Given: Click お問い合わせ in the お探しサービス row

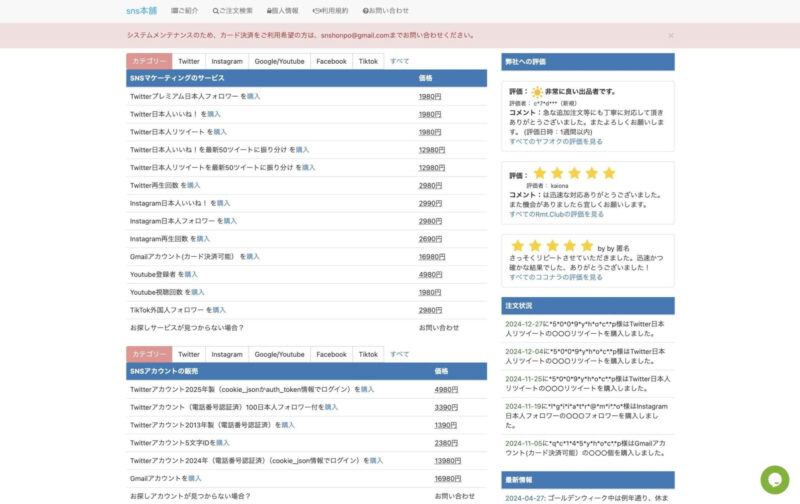Looking at the screenshot, I should pyautogui.click(x=439, y=328).
